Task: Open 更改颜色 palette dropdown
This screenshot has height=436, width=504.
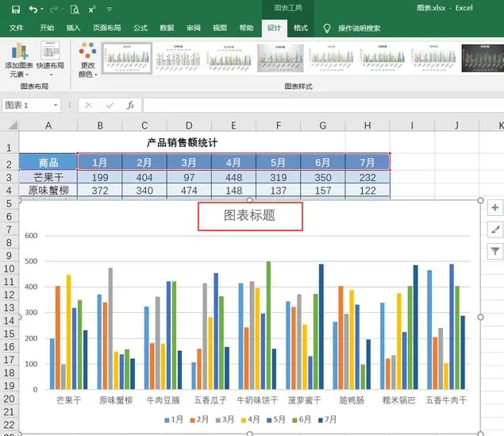Action: coord(87,60)
